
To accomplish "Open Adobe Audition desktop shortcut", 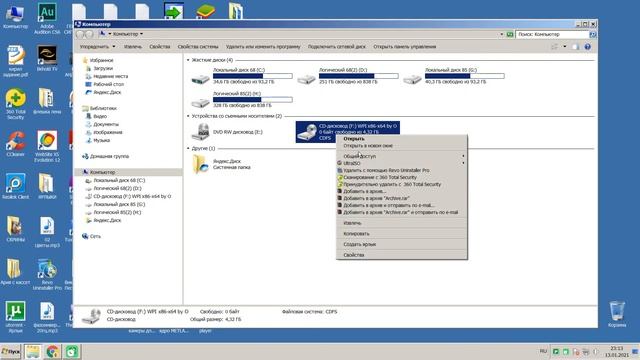I will (47, 18).
